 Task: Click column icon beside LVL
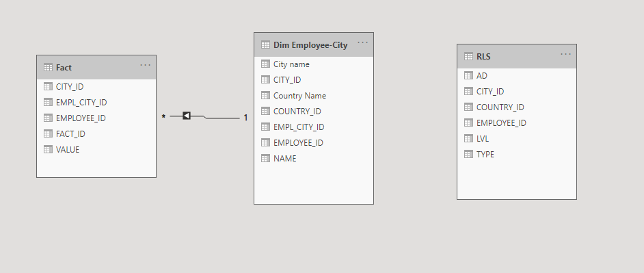tap(468, 138)
